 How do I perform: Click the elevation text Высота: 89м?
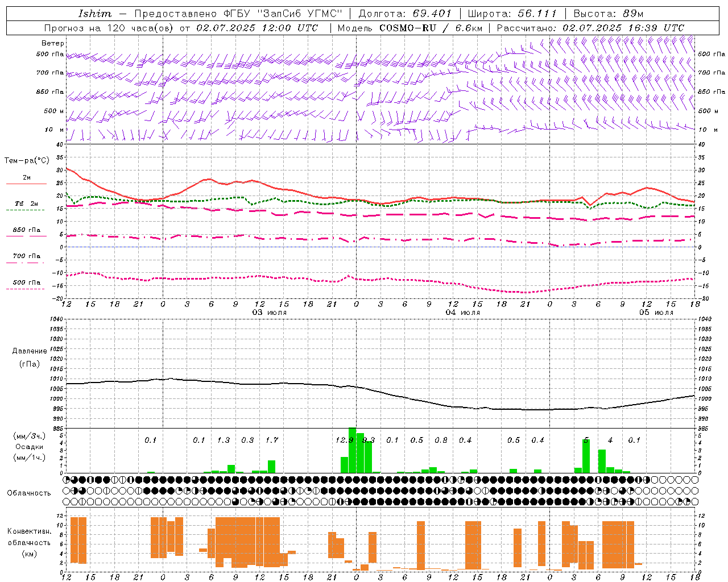[609, 14]
